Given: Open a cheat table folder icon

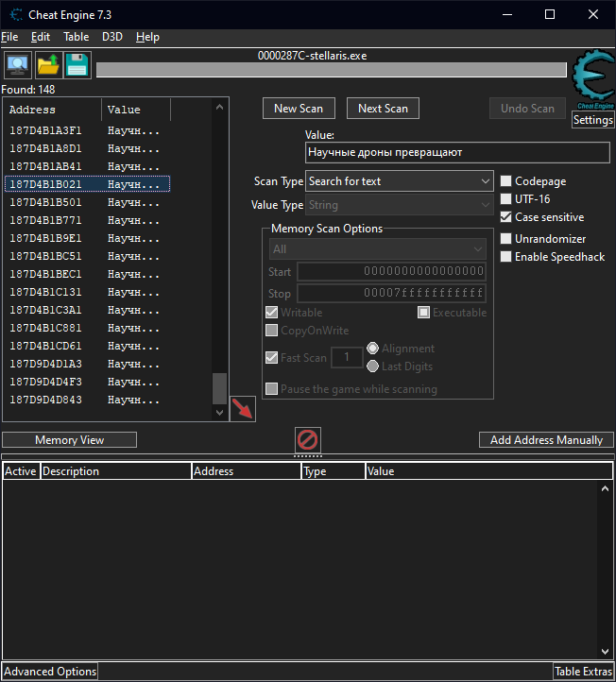Looking at the screenshot, I should click(x=48, y=65).
